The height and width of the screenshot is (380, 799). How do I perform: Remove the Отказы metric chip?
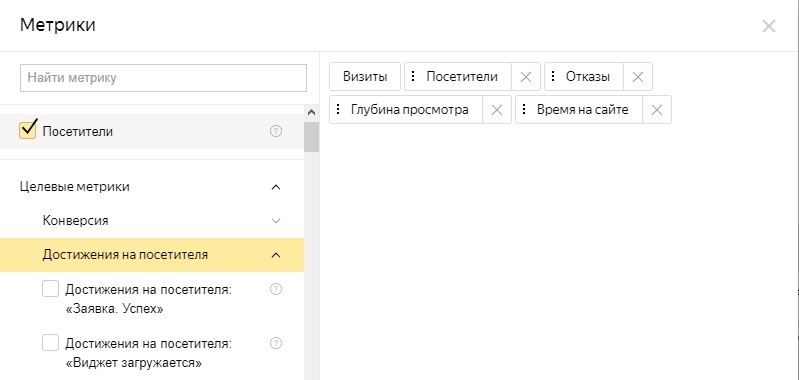pos(637,77)
